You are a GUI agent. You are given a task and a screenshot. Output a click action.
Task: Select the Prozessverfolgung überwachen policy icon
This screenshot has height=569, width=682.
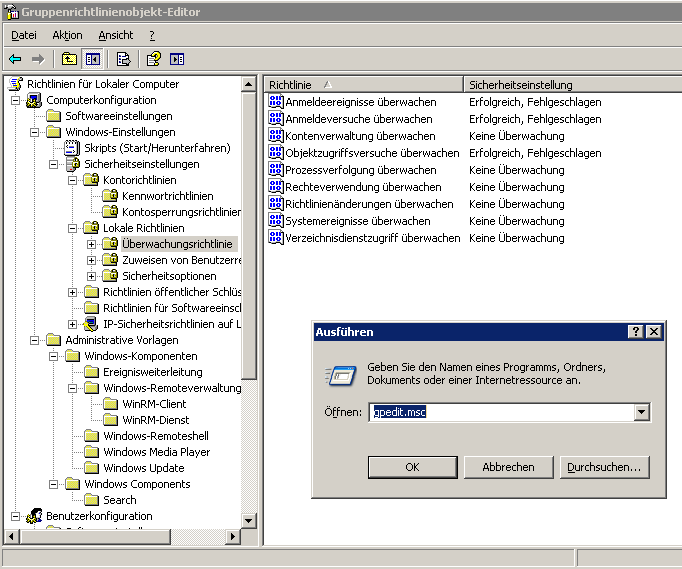pos(276,169)
